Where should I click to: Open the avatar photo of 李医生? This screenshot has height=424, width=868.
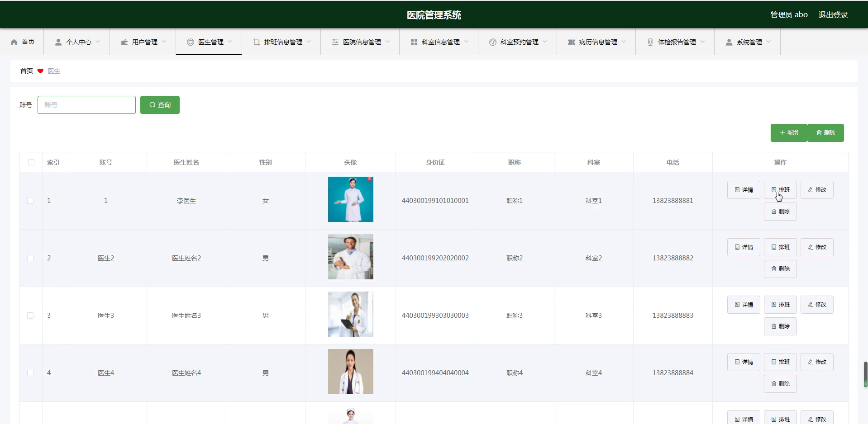[351, 199]
